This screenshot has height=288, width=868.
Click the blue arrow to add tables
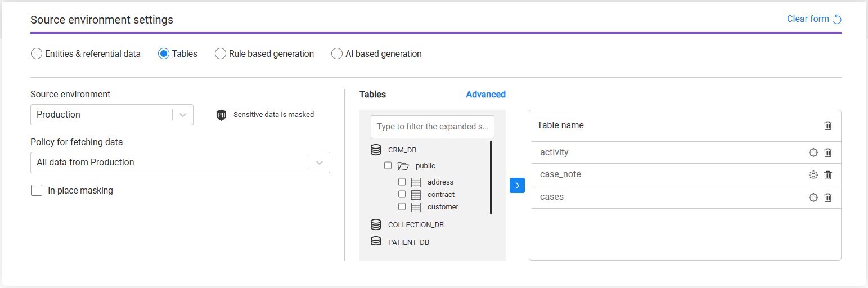[x=517, y=186]
